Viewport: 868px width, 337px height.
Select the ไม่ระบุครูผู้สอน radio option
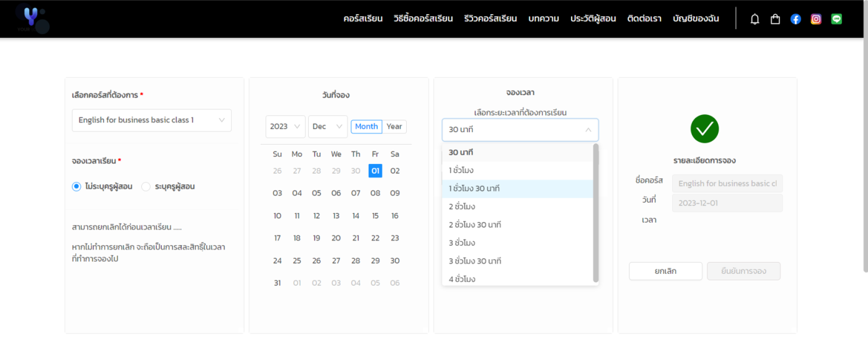(x=77, y=186)
